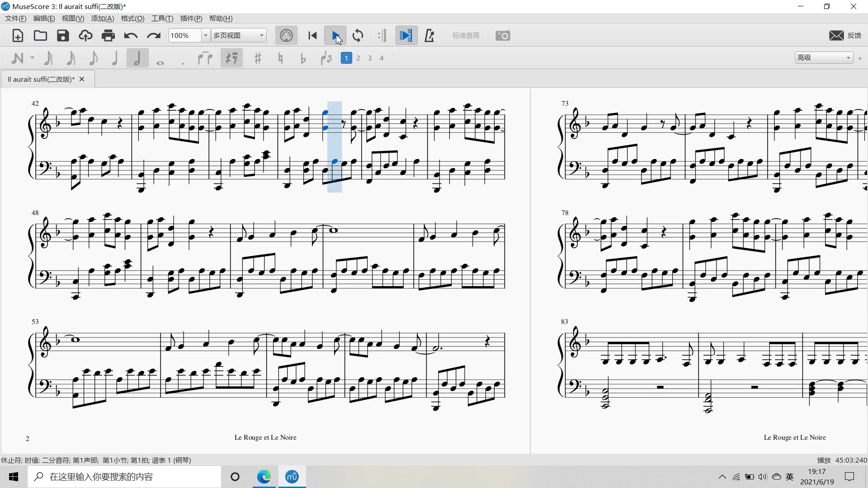Viewport: 868px width, 488px height.
Task: Open Cortana circle on taskbar
Action: [235, 477]
